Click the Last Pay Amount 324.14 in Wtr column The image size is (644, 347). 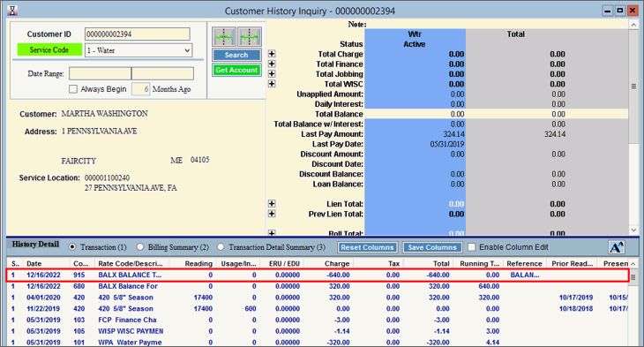pyautogui.click(x=453, y=134)
